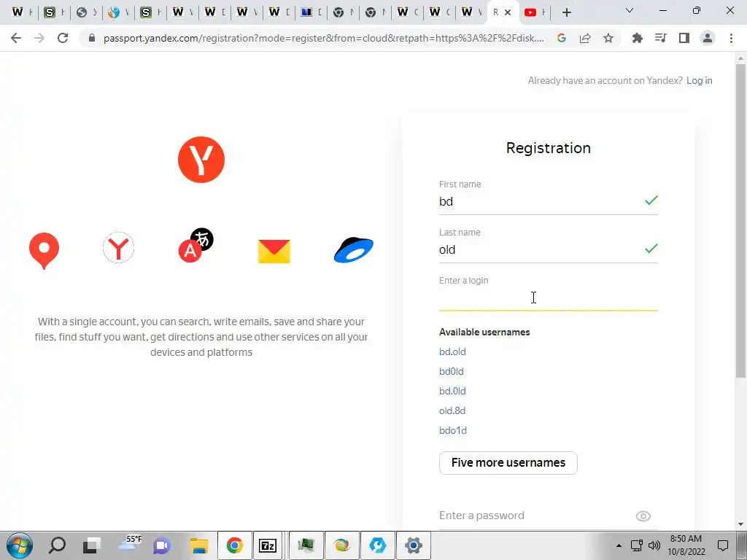Viewport: 747px width, 560px height.
Task: Open File Explorer from taskbar
Action: (198, 545)
